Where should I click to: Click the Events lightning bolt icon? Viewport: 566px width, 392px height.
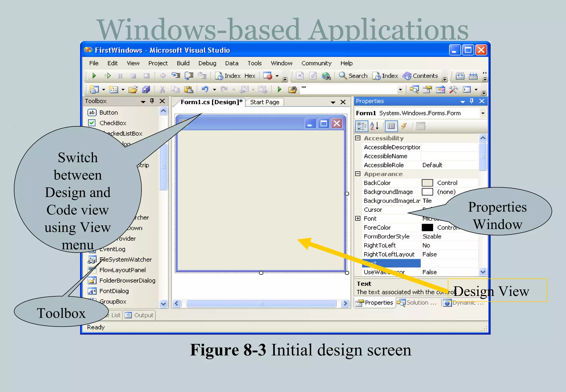[404, 126]
